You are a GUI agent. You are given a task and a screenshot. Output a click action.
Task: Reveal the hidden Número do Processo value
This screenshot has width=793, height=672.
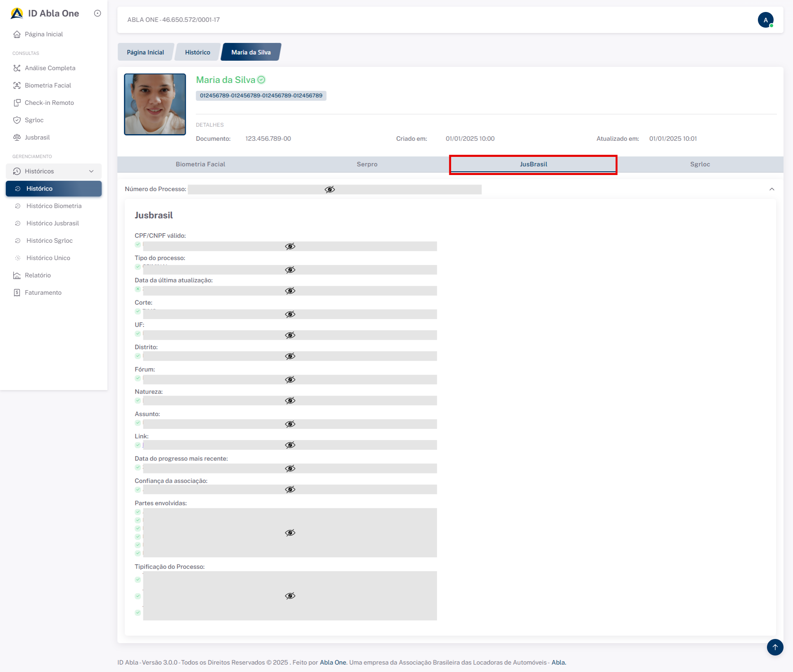click(330, 189)
